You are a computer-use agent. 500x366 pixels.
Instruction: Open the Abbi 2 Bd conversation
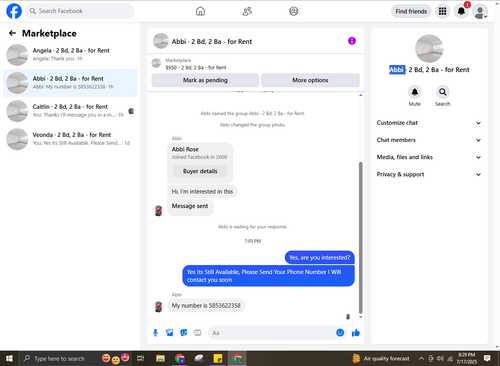(x=70, y=83)
